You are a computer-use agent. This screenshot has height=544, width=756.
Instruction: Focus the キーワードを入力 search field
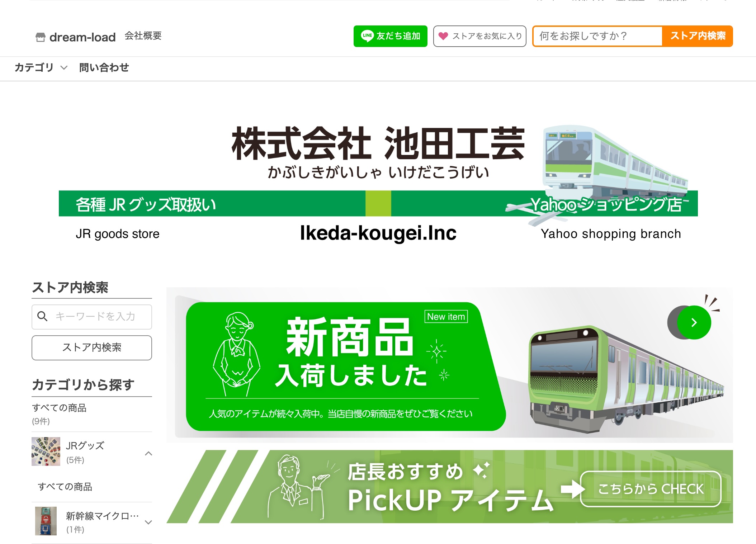click(92, 317)
